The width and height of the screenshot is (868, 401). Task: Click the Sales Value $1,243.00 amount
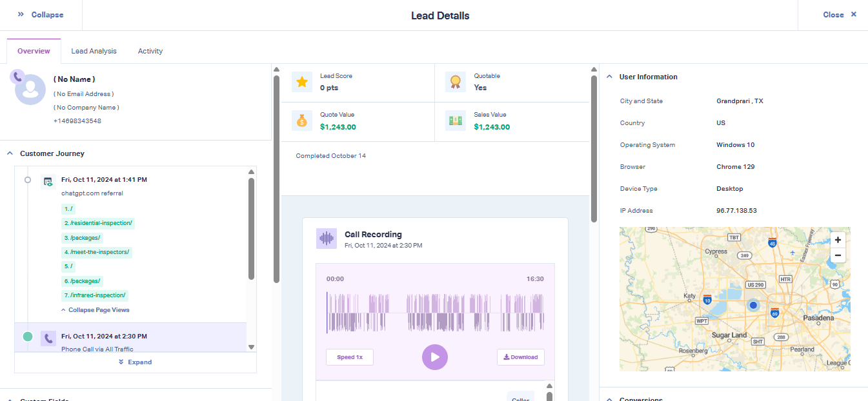click(x=492, y=127)
